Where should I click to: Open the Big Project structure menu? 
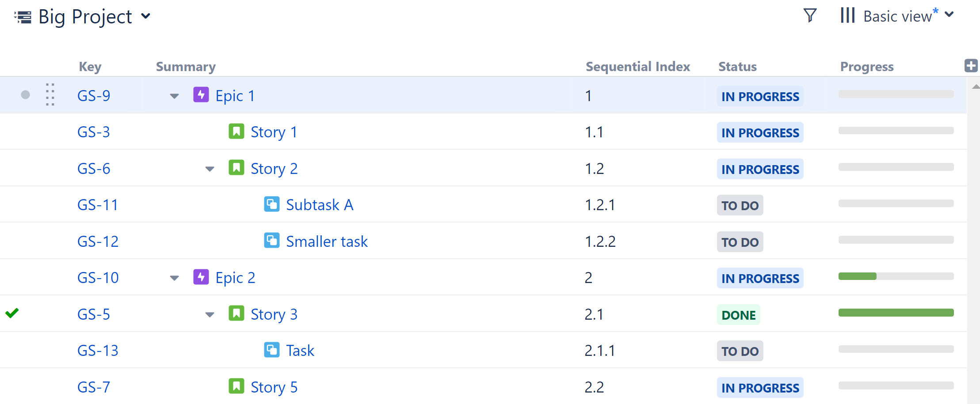[146, 16]
